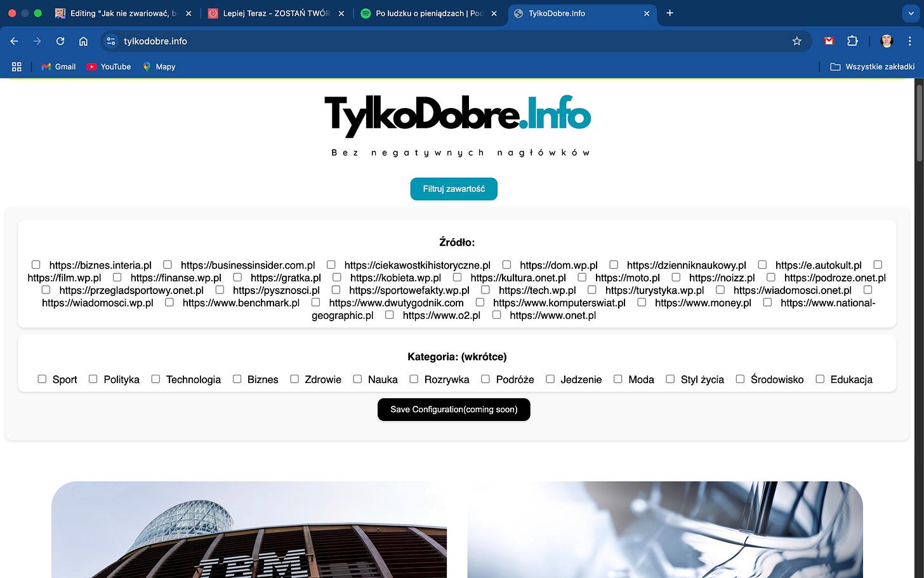Click Save Configuration(coming soon) button

454,410
